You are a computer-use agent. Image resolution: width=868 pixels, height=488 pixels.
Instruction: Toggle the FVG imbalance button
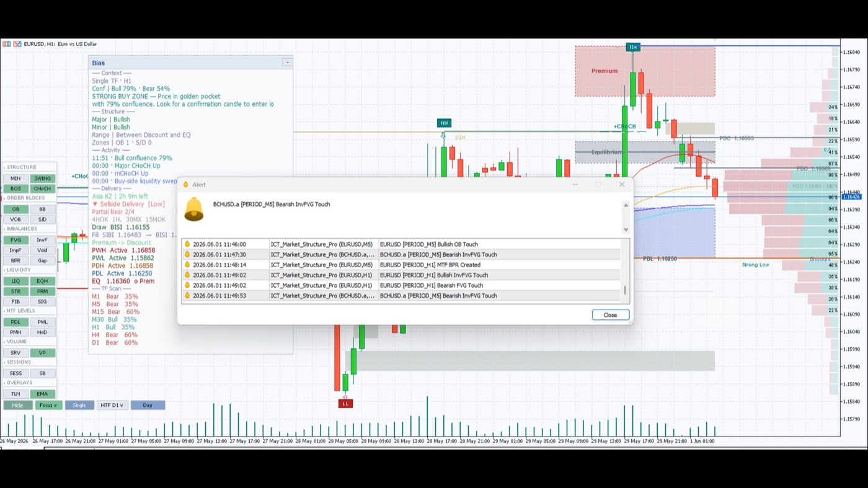(x=15, y=240)
